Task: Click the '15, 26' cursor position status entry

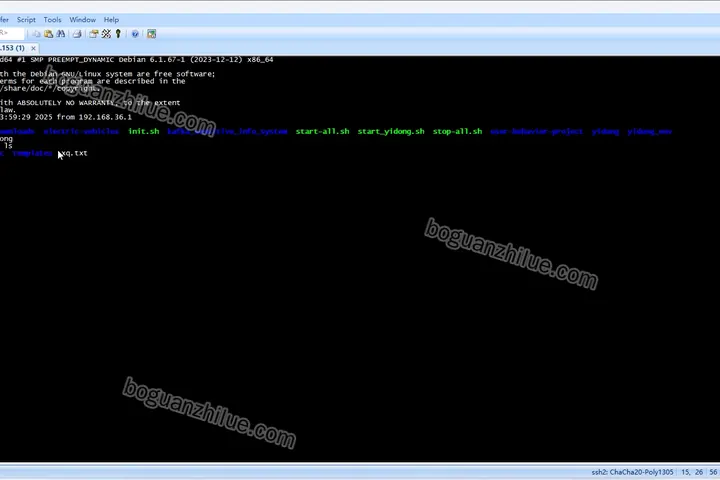Action: (x=692, y=472)
